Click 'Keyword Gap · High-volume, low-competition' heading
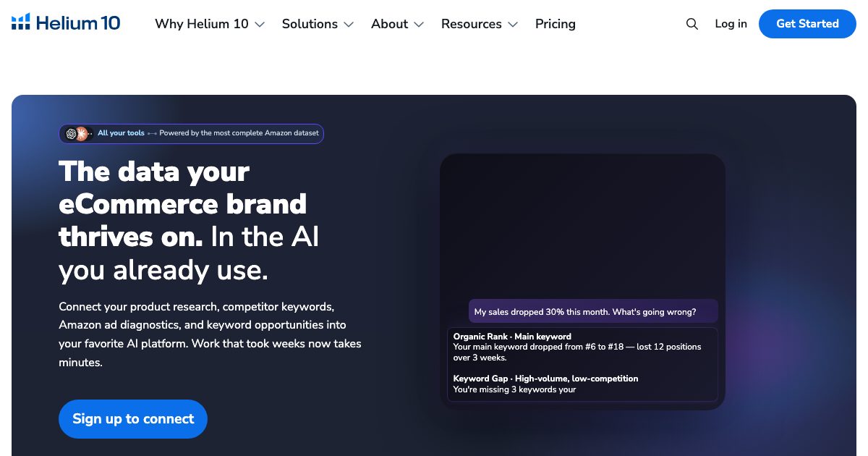The height and width of the screenshot is (456, 868). click(545, 379)
